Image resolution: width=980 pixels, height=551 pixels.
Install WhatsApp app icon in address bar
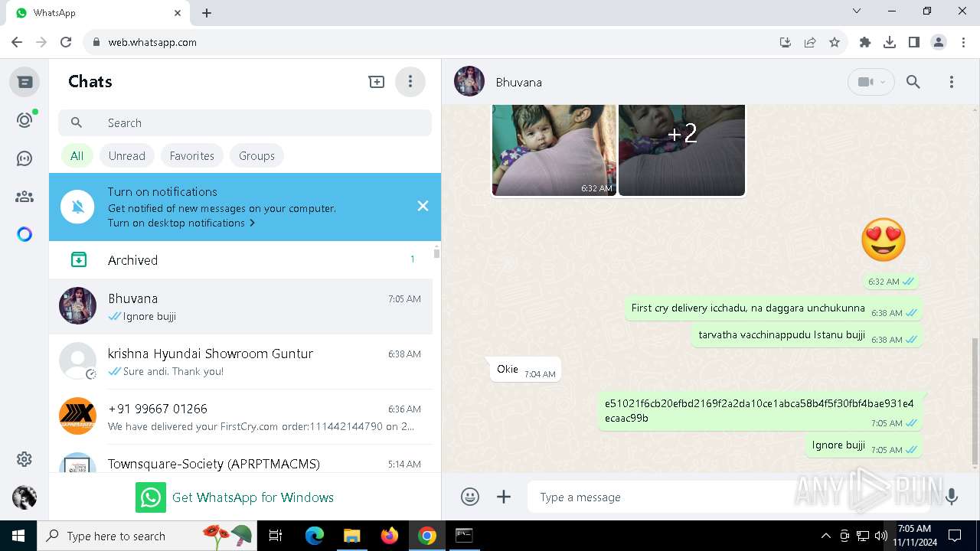click(786, 42)
